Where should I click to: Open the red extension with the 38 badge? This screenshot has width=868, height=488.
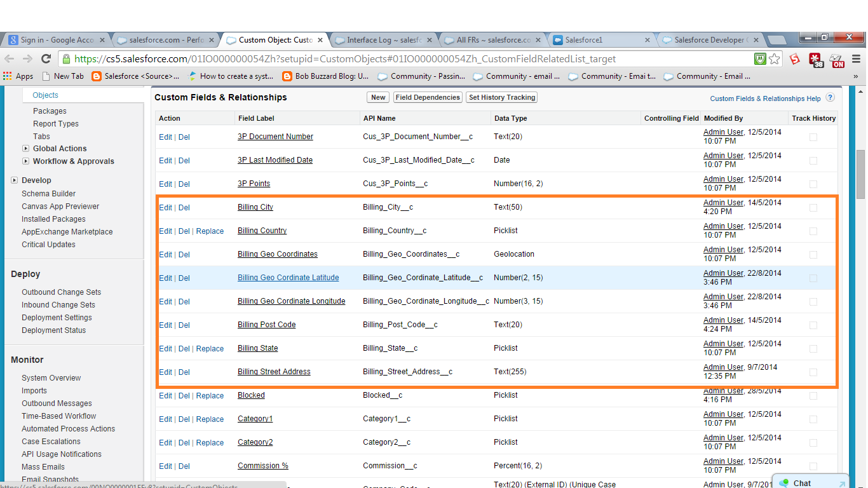tap(816, 60)
